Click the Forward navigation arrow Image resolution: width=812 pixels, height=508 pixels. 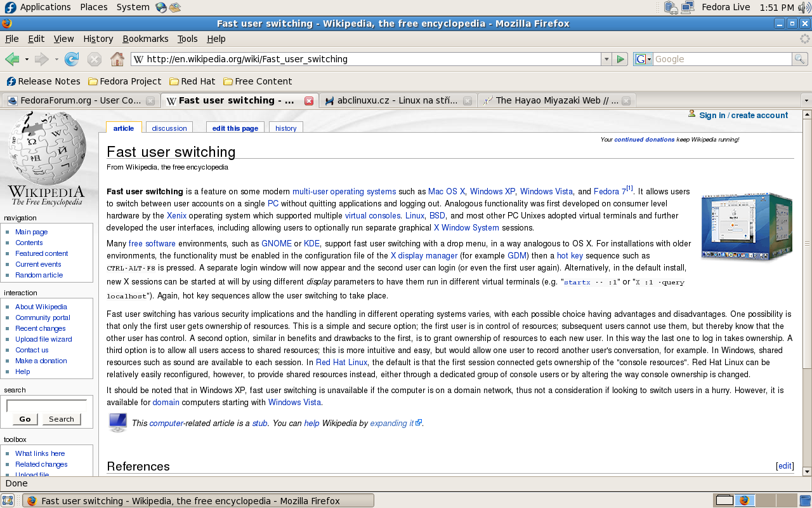click(42, 59)
